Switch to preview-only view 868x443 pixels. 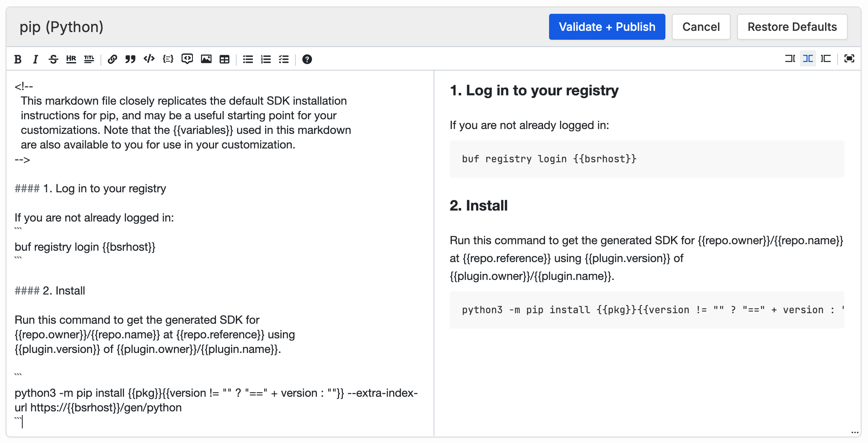(826, 59)
